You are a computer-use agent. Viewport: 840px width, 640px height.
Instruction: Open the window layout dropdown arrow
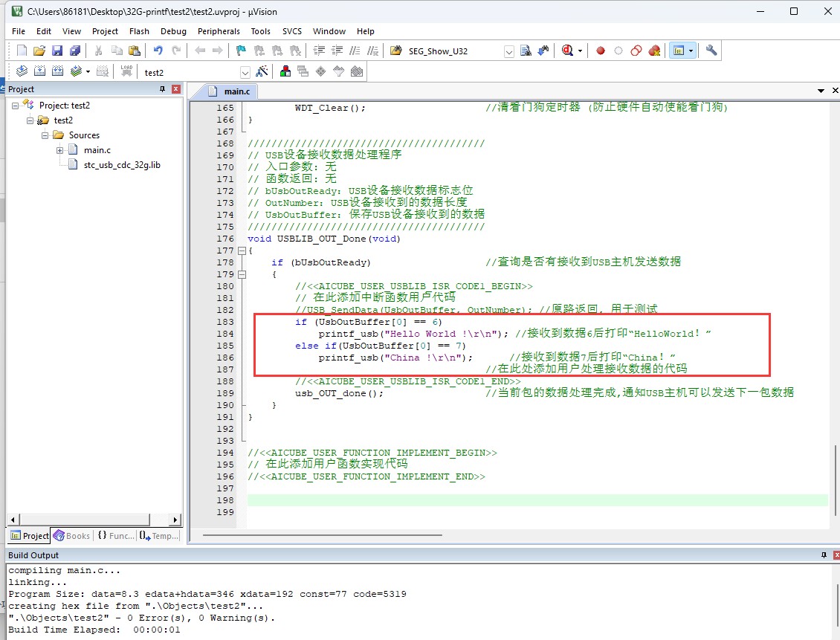pyautogui.click(x=691, y=51)
